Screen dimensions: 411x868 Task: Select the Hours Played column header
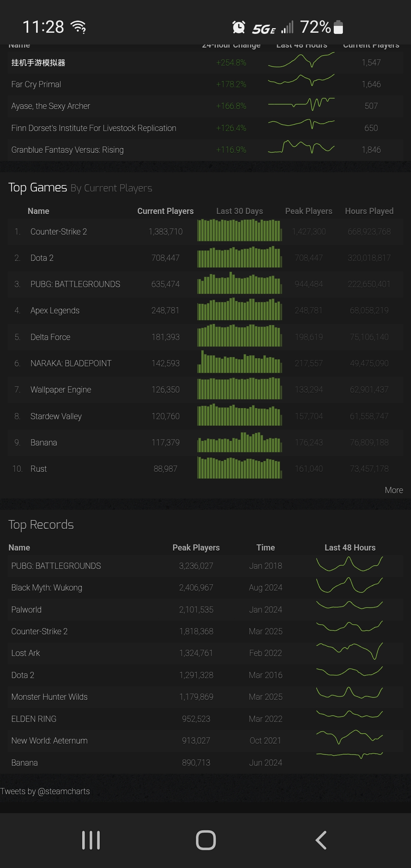pos(369,211)
